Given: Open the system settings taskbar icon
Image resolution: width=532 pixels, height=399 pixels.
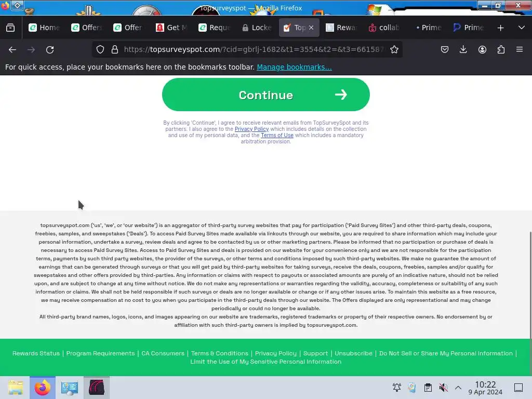Looking at the screenshot, I should point(70,388).
